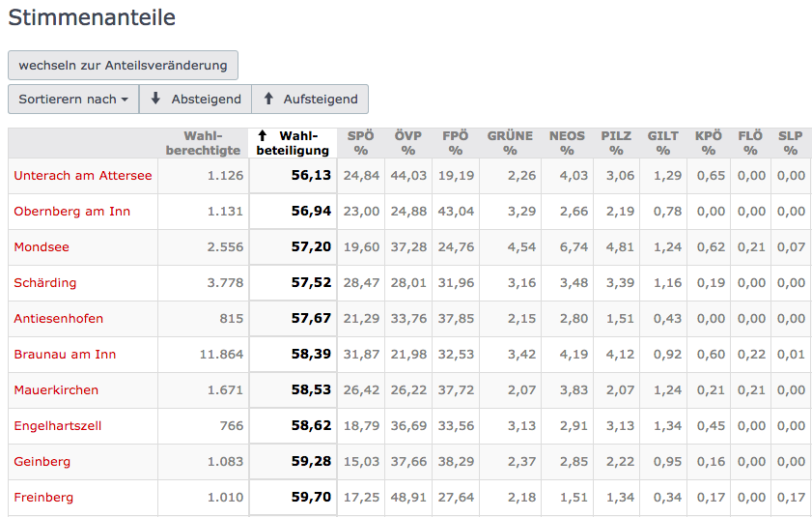The height and width of the screenshot is (517, 812).
Task: Sort by SPÖ % column header
Action: tap(361, 143)
